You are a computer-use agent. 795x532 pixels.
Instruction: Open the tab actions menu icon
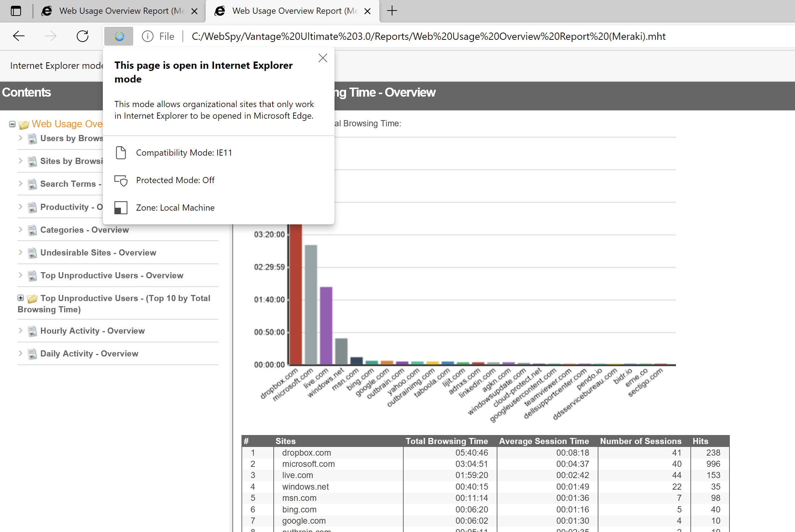(16, 11)
